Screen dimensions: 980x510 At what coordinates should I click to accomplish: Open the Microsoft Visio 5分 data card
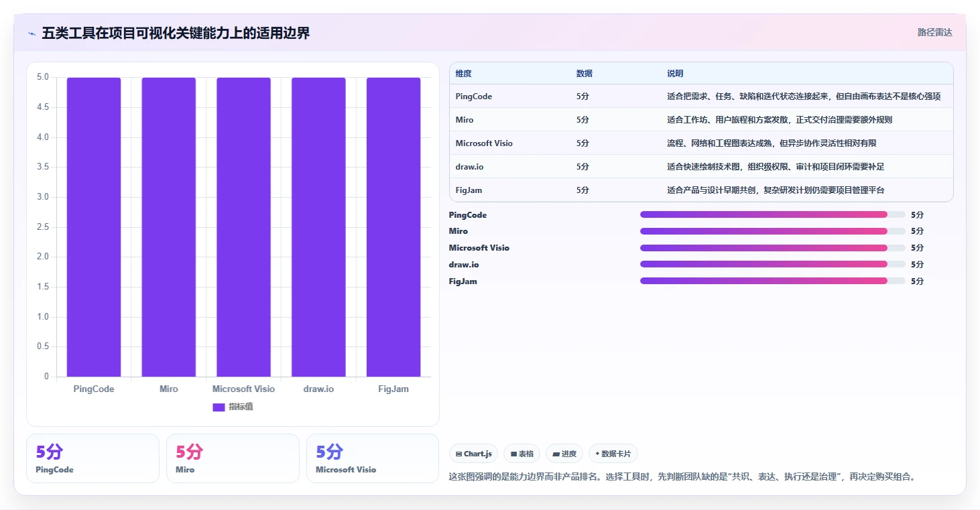[373, 458]
